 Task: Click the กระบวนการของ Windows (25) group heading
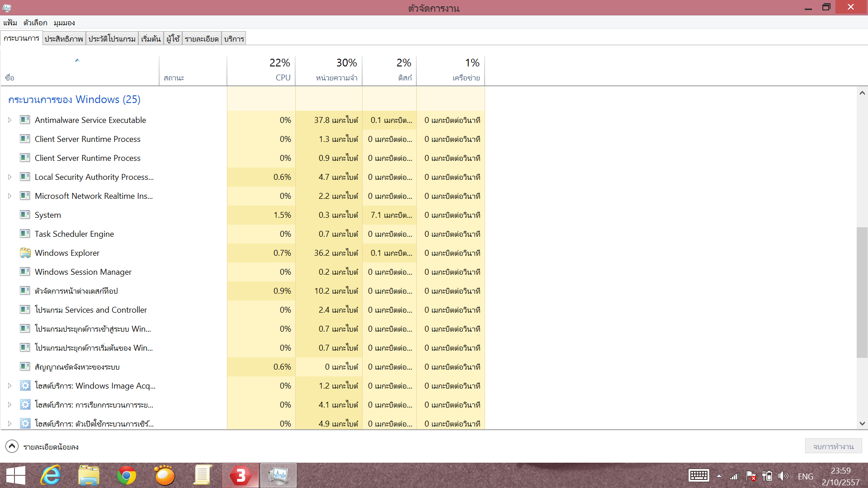[74, 99]
